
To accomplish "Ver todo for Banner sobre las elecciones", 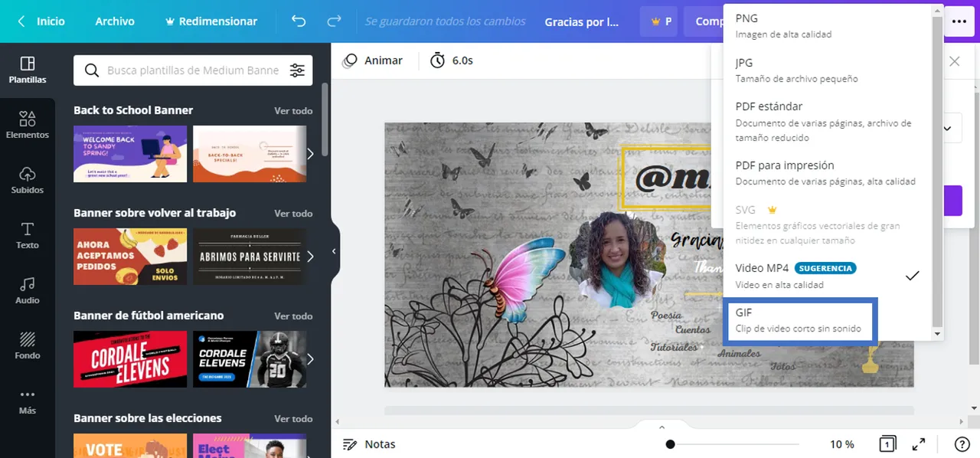I will 293,419.
